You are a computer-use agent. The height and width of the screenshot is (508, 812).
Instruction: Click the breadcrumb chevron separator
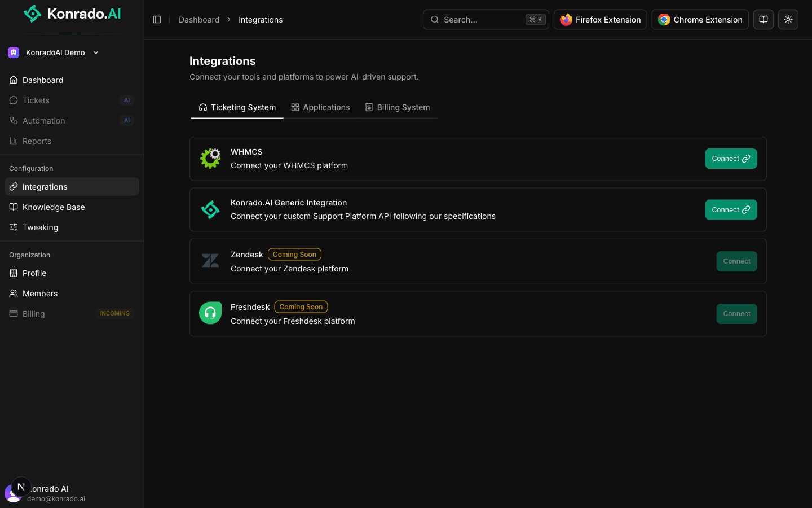[x=229, y=20]
